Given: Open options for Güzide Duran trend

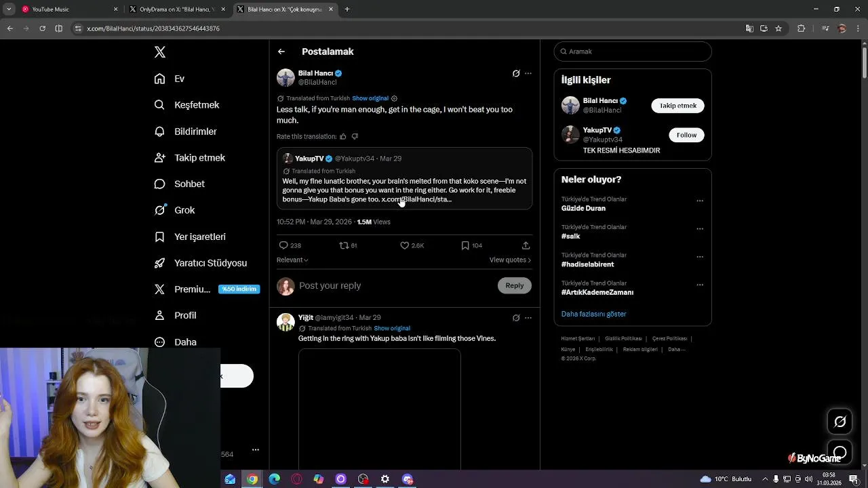Looking at the screenshot, I should click(700, 201).
